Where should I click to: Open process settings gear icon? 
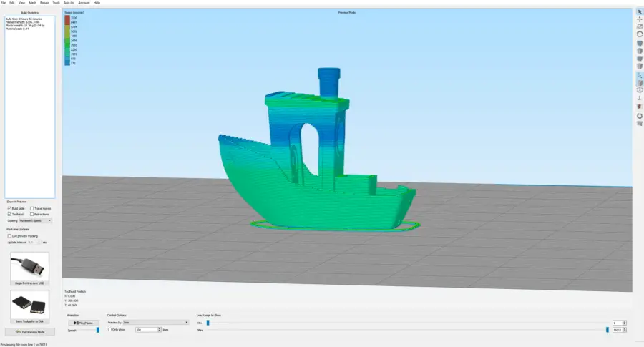click(x=640, y=116)
